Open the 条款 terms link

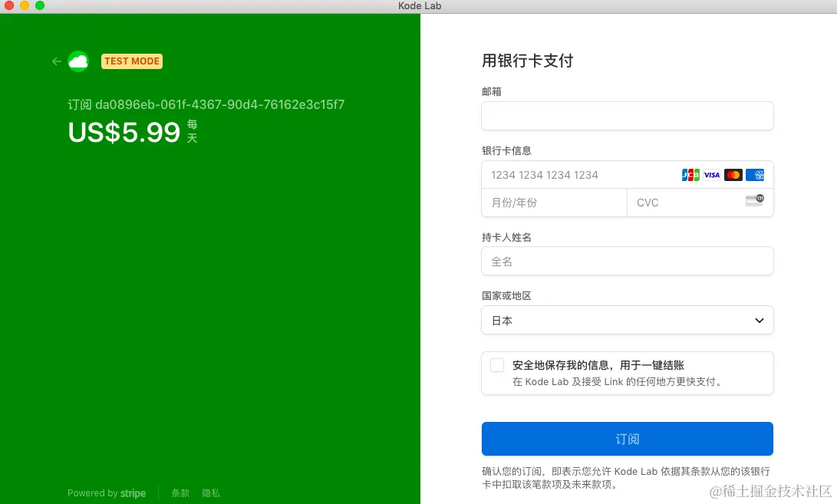[x=180, y=492]
